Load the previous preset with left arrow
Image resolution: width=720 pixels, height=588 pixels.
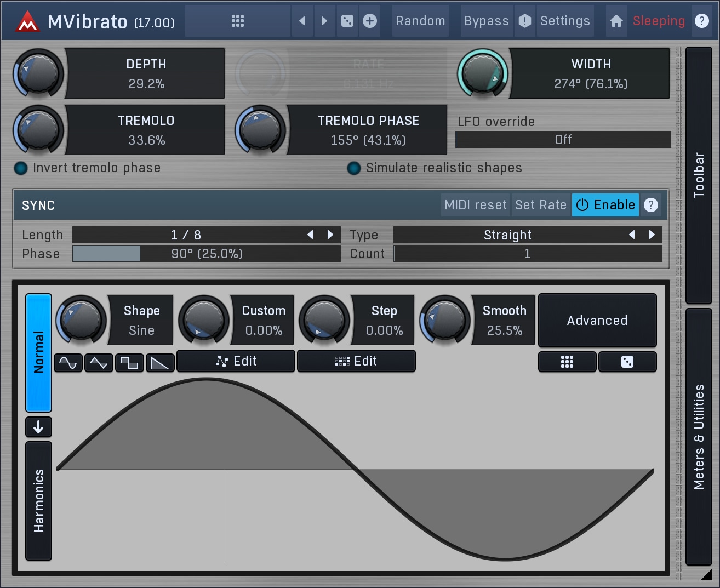pos(302,21)
